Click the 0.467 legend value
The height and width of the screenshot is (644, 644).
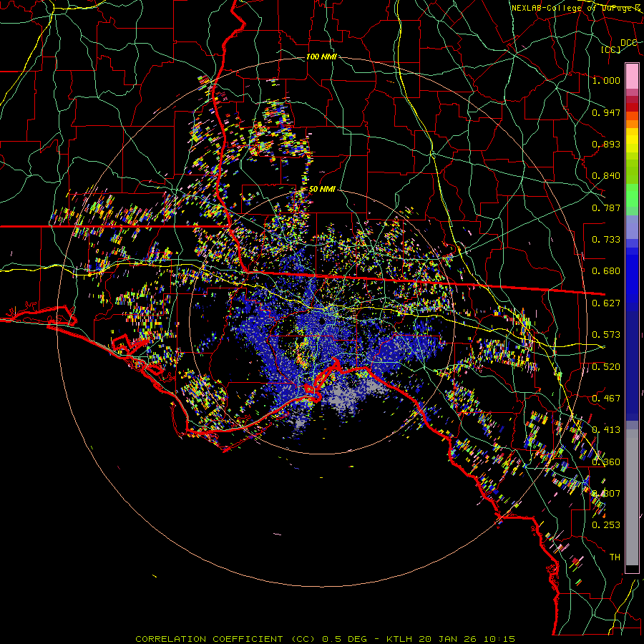[606, 399]
